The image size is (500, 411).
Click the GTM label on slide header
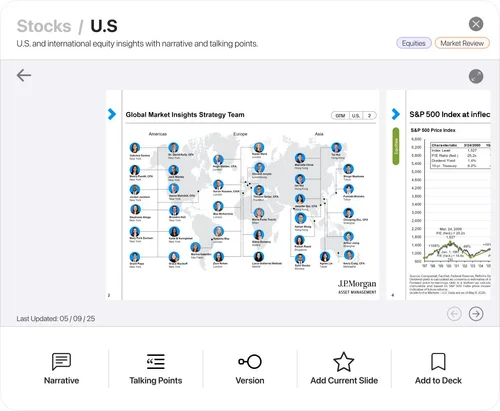click(340, 116)
